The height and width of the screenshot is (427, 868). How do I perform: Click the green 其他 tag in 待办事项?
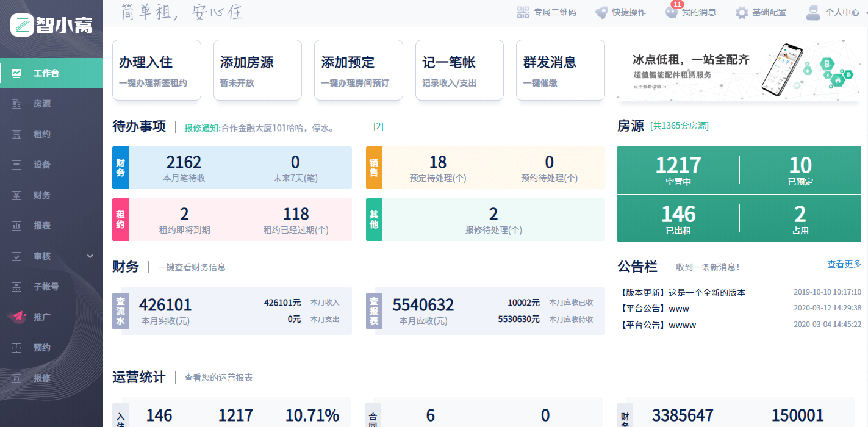pos(374,220)
